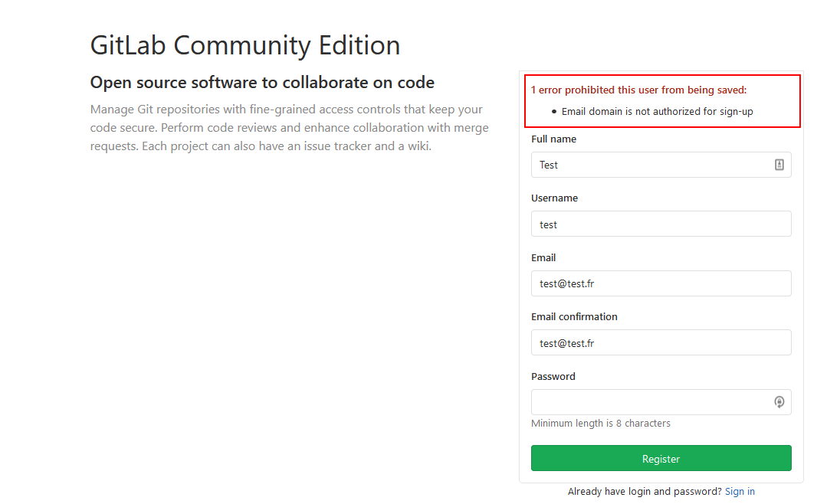This screenshot has width=817, height=504.
Task: Select the Email field with test@test.fr
Action: click(x=661, y=283)
